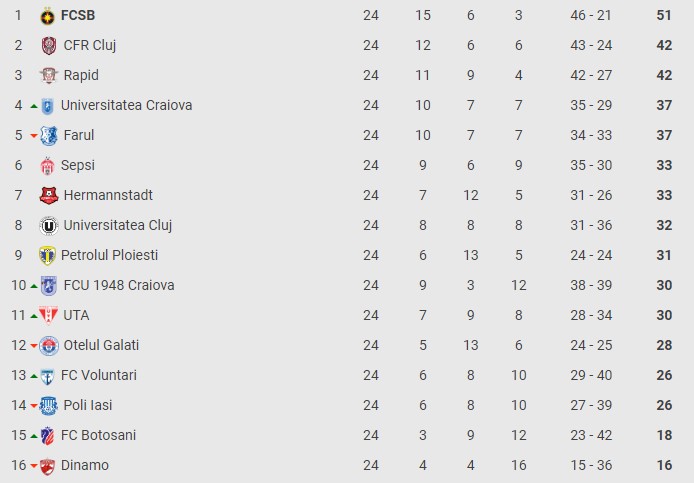Click the CFR Cluj club crest
This screenshot has height=483, width=694.
pos(49,46)
